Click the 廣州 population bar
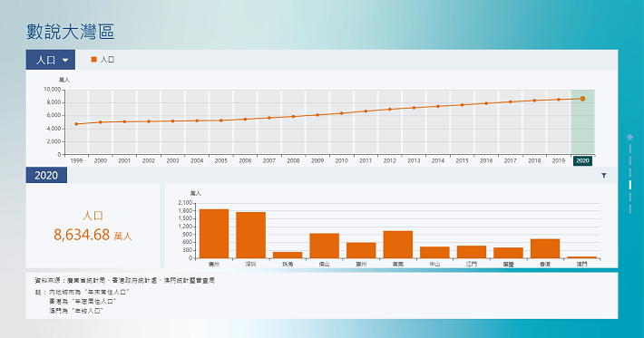644x338 pixels. [214, 234]
